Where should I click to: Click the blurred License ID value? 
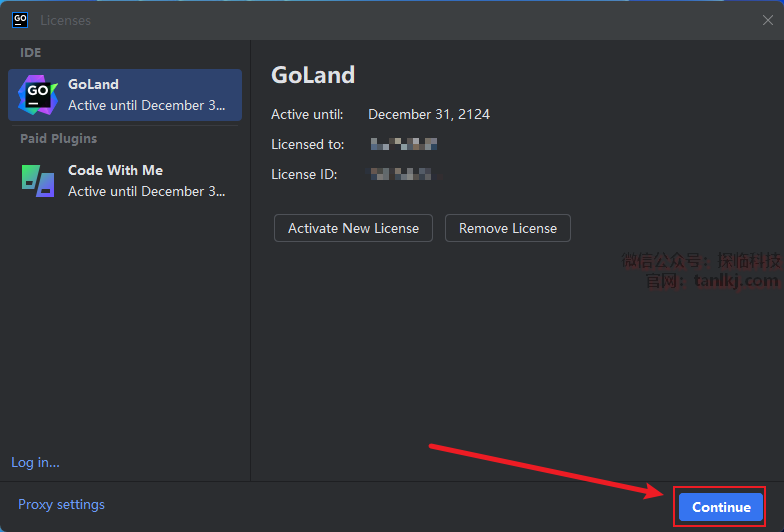coord(401,174)
